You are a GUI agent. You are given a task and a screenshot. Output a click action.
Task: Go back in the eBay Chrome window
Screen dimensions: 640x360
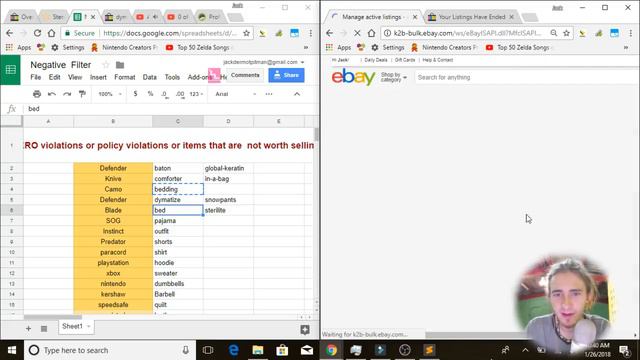pos(329,33)
